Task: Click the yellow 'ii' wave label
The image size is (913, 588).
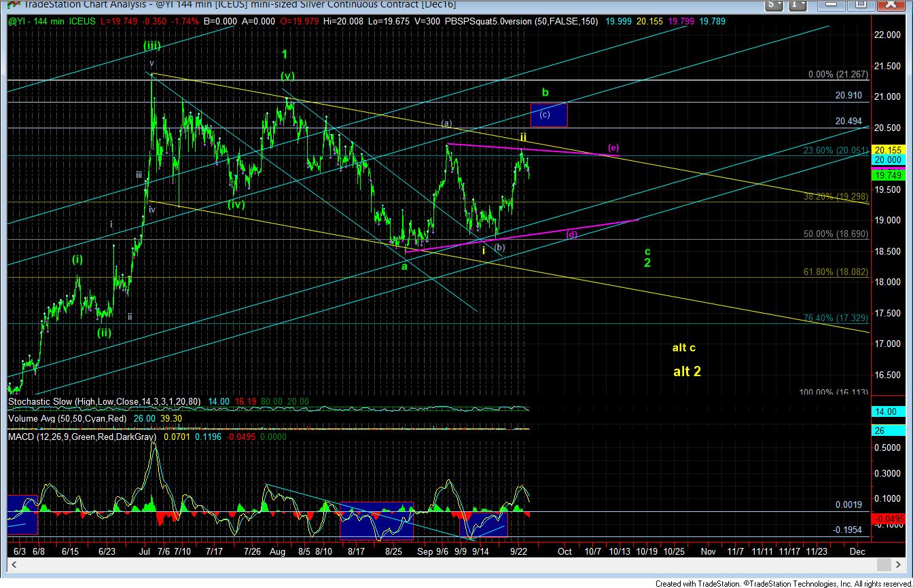Action: (523, 137)
